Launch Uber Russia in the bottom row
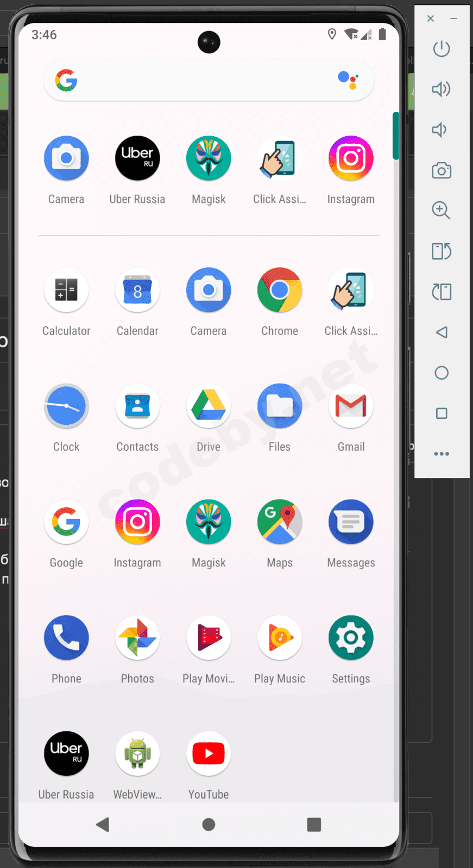 click(66, 754)
